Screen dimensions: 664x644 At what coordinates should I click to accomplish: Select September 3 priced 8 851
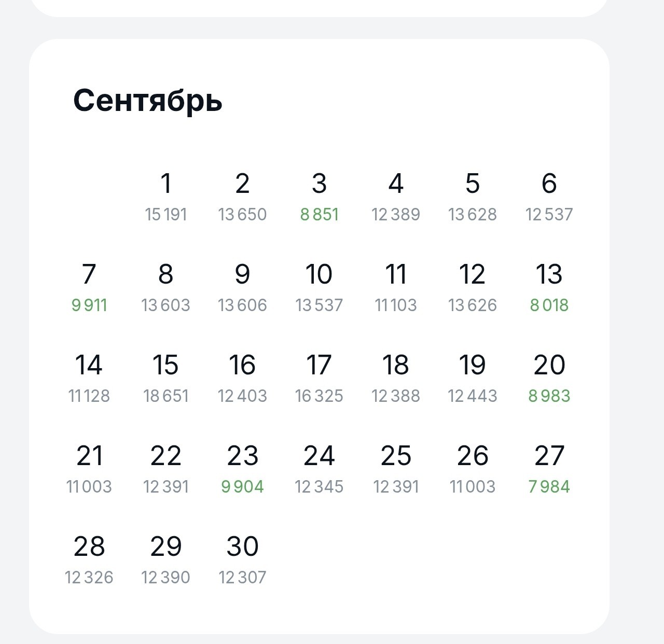319,197
